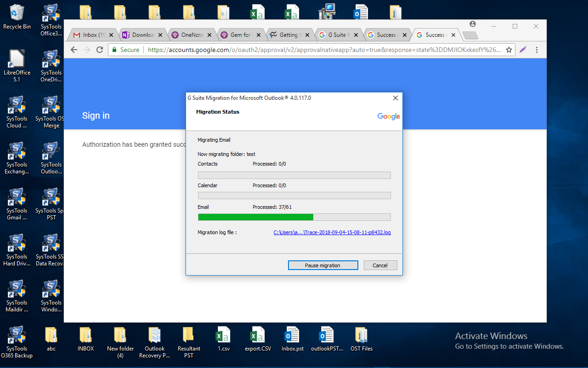Select the OST Files folder icon

362,339
